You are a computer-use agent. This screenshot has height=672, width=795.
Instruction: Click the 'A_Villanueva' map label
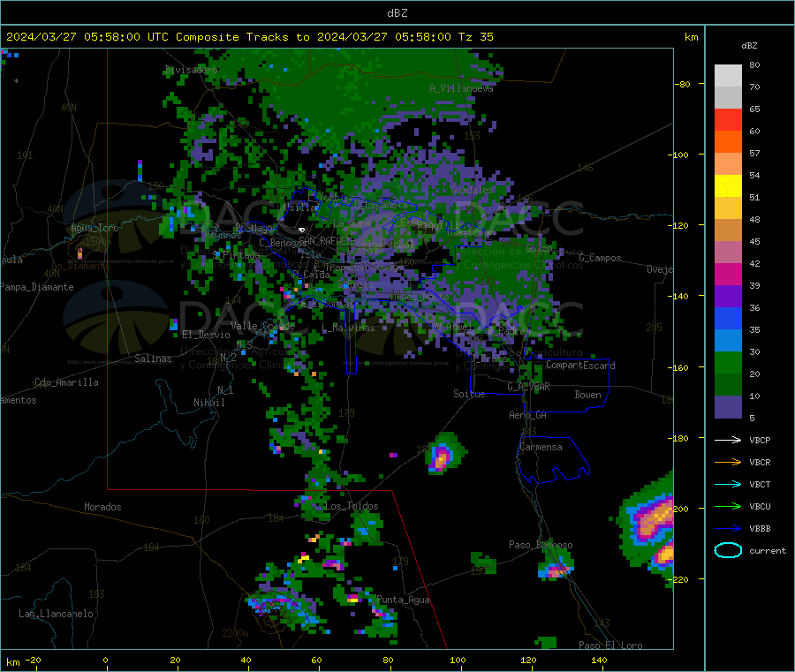coord(461,88)
